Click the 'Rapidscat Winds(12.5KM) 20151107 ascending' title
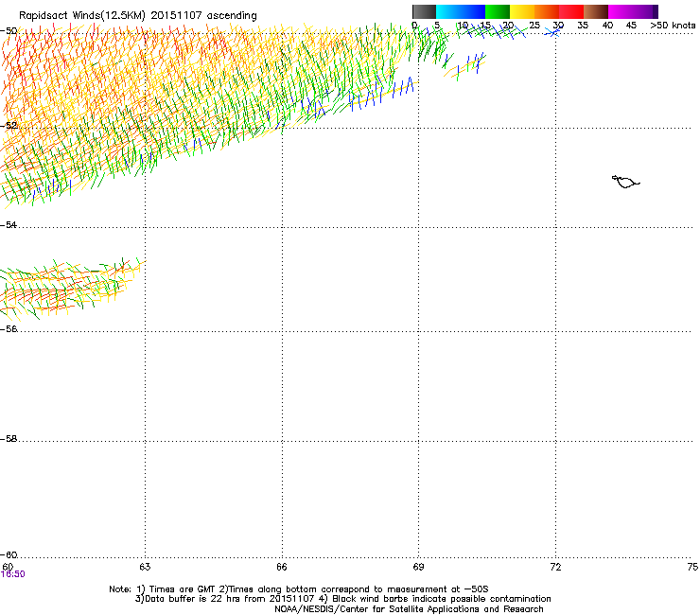This screenshot has height=615, width=700. [138, 16]
